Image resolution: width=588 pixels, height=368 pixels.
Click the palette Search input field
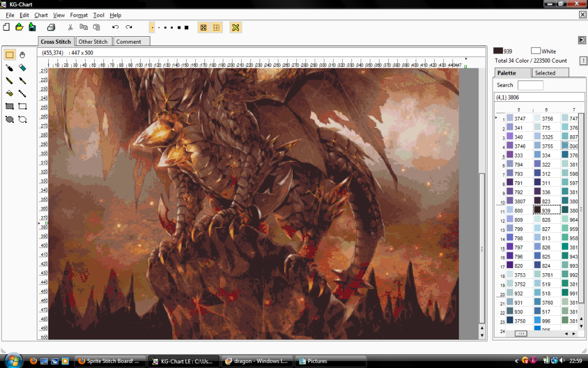530,85
